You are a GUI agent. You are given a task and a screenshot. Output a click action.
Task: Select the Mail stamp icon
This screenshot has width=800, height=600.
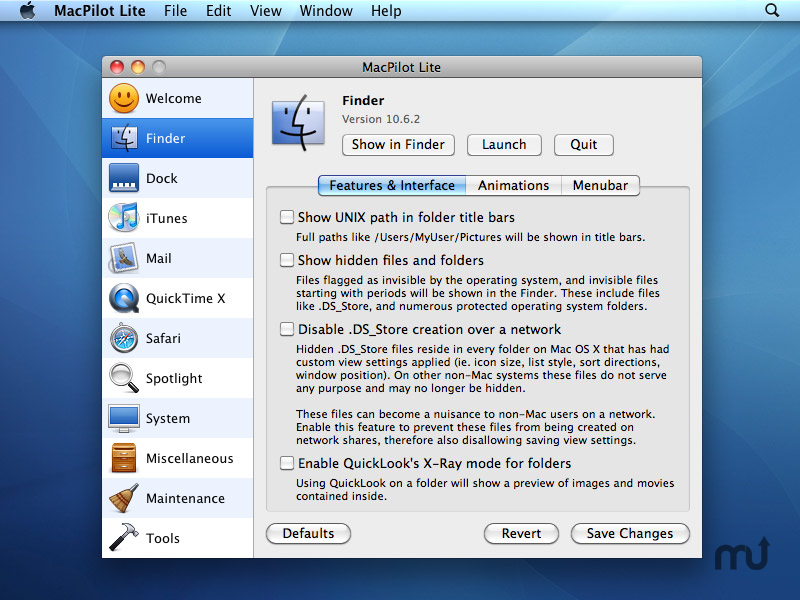tap(123, 258)
